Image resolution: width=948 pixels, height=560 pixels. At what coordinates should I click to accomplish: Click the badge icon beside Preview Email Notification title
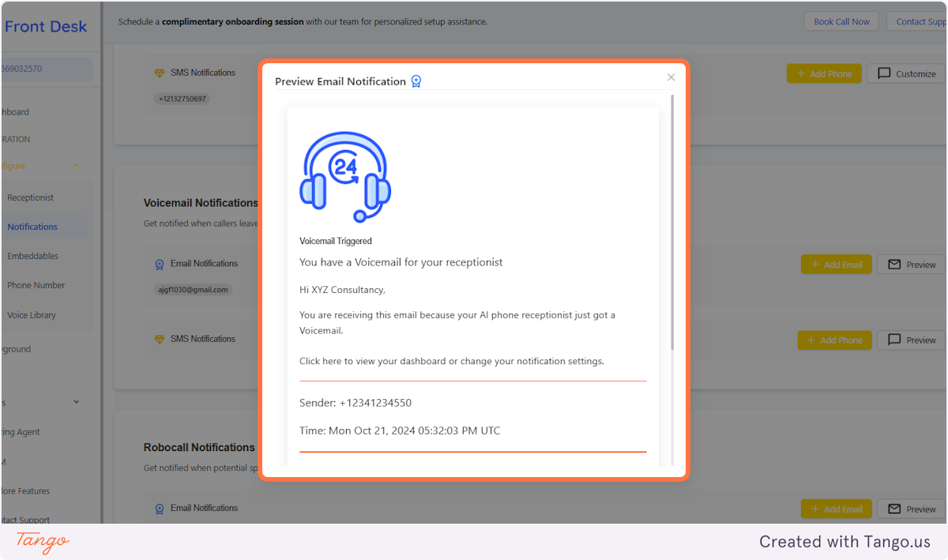coord(416,81)
